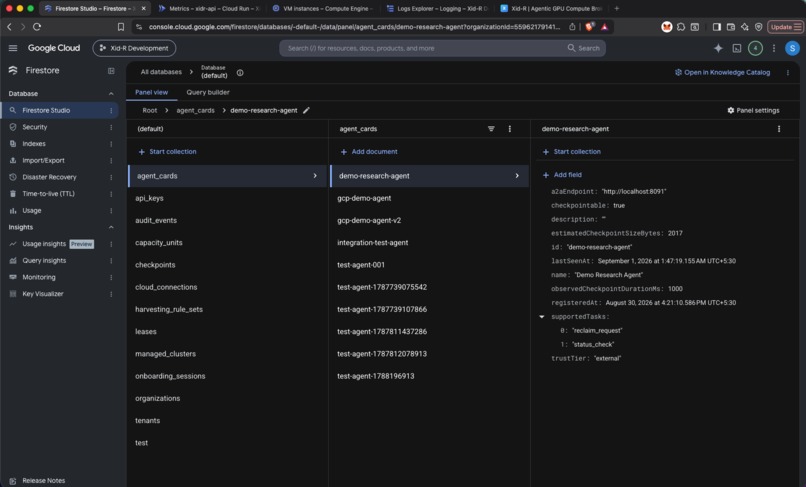This screenshot has width=806, height=487.
Task: Switch to Logs Explorer browser tab
Action: [437, 8]
